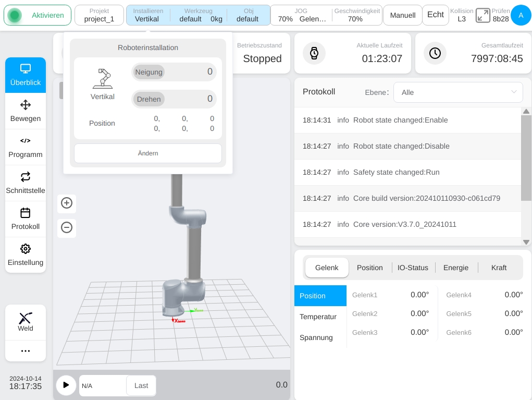Select the Temperatur joint data row
This screenshot has width=532, height=400.
[x=320, y=317]
